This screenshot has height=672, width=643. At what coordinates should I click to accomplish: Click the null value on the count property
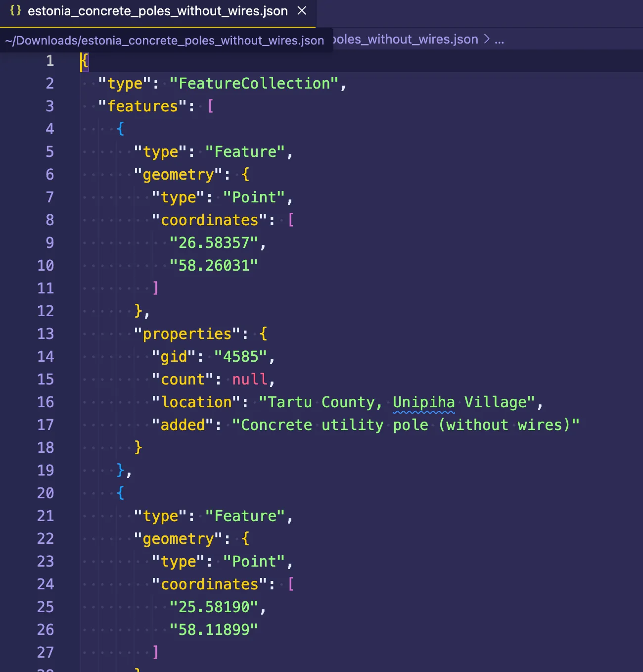coord(250,379)
